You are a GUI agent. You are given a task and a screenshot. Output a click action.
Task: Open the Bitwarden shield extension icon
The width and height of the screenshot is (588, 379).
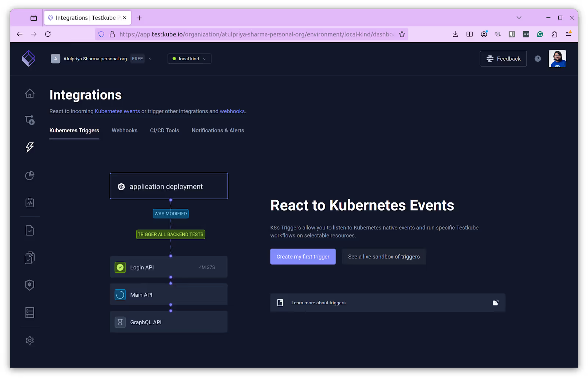tap(512, 34)
